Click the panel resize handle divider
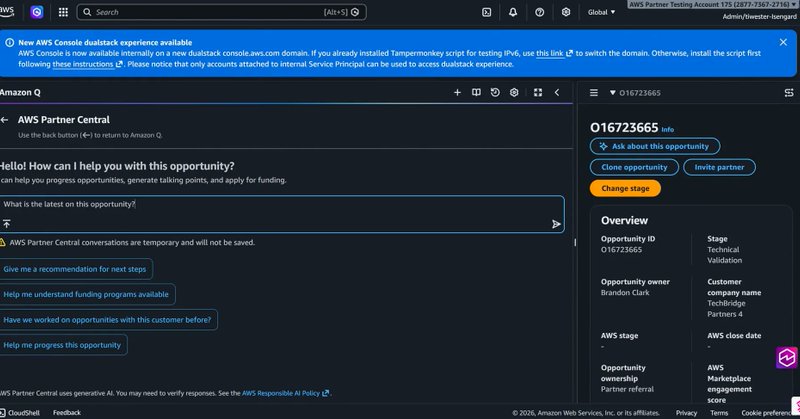The width and height of the screenshot is (800, 419). [x=575, y=242]
